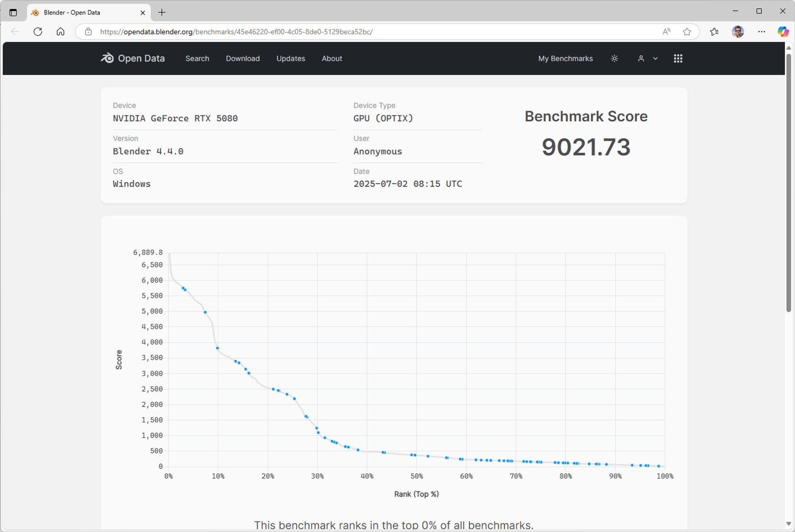
Task: Click the 6,889.8 y-axis label
Action: click(148, 252)
